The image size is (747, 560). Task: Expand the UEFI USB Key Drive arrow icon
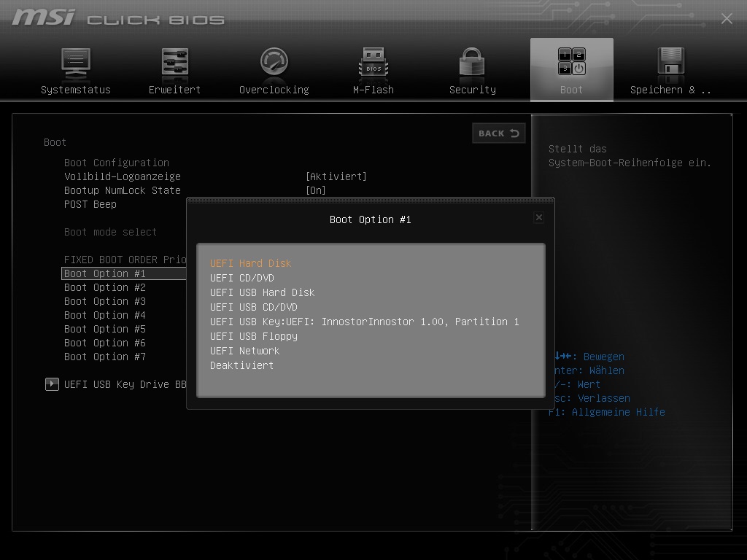(52, 384)
